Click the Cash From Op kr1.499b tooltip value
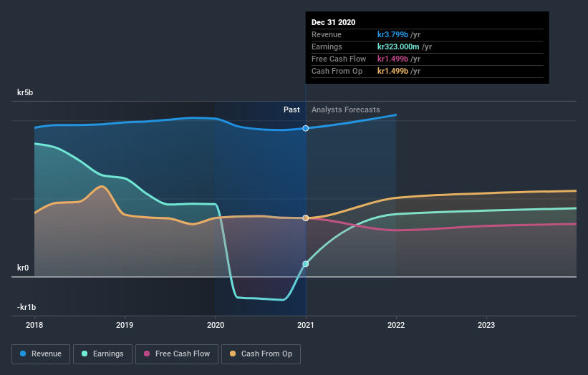The height and width of the screenshot is (375, 588). (392, 71)
